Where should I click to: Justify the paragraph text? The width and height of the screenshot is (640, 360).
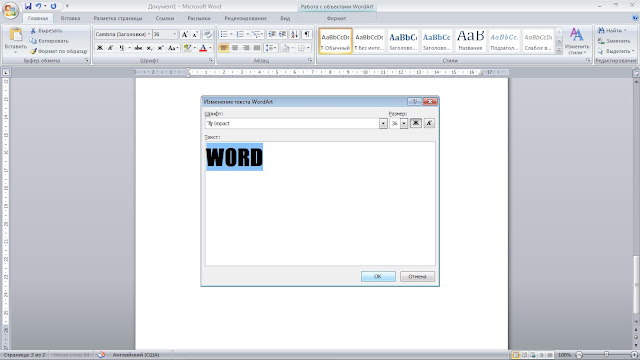click(x=257, y=48)
